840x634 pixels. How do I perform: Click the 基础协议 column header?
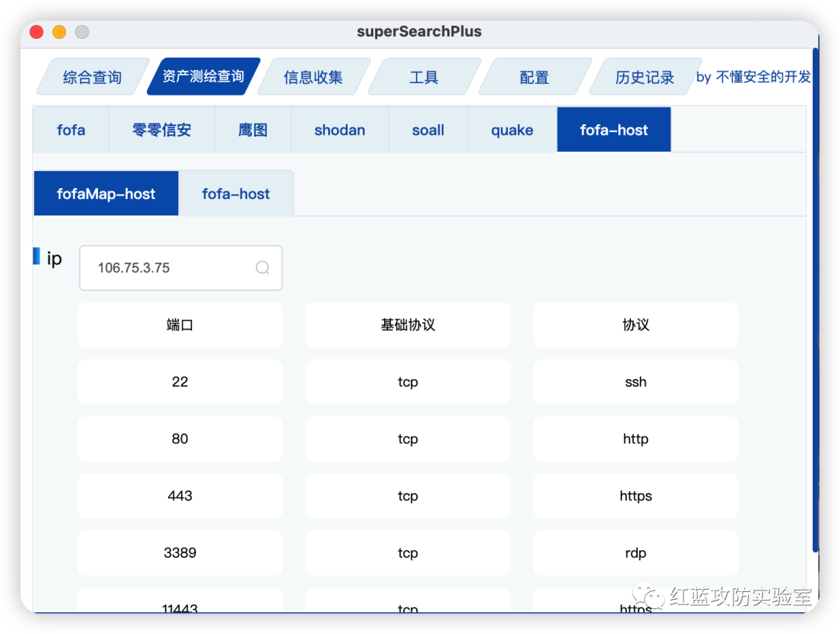coord(408,324)
